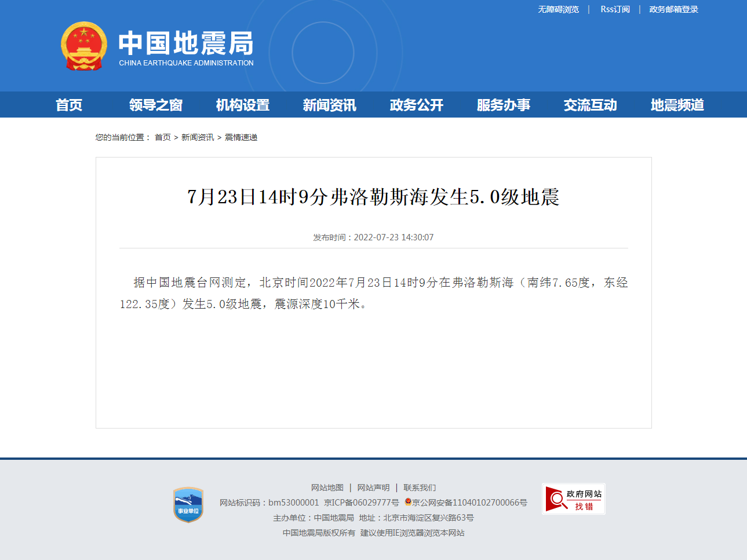Screen dimensions: 747x560
Task: Click 新闻资讯 in the breadcrumb trail
Action: (x=196, y=138)
